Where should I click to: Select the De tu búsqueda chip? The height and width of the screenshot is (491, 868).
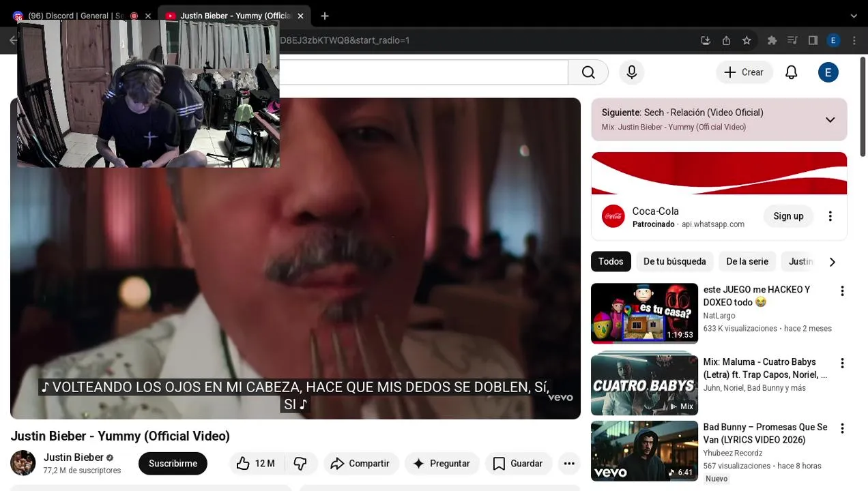click(x=675, y=262)
